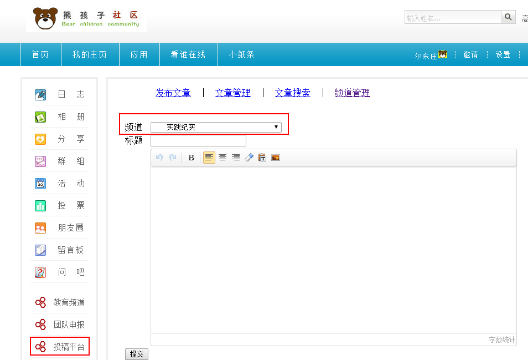The width and height of the screenshot is (529, 360).
Task: Click the 文章管理 link
Action: 233,92
